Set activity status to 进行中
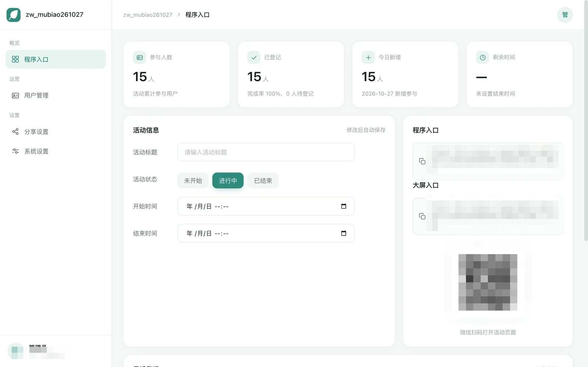Viewport: 588px width, 367px height. 228,180
